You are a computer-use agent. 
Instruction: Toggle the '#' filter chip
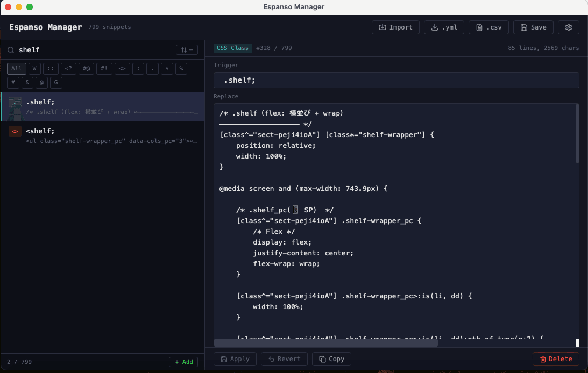click(13, 82)
